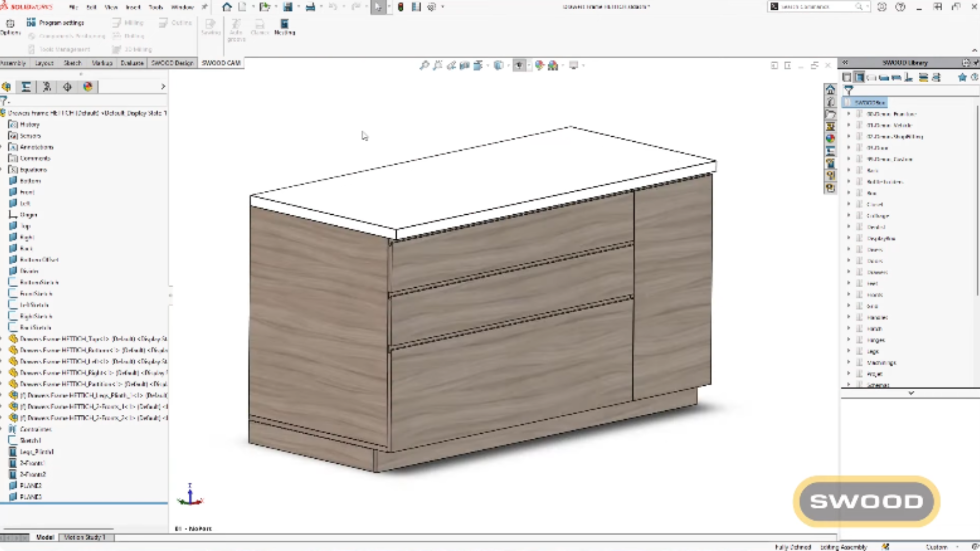980x551 pixels.
Task: Expand the Feet library folder
Action: tap(849, 283)
